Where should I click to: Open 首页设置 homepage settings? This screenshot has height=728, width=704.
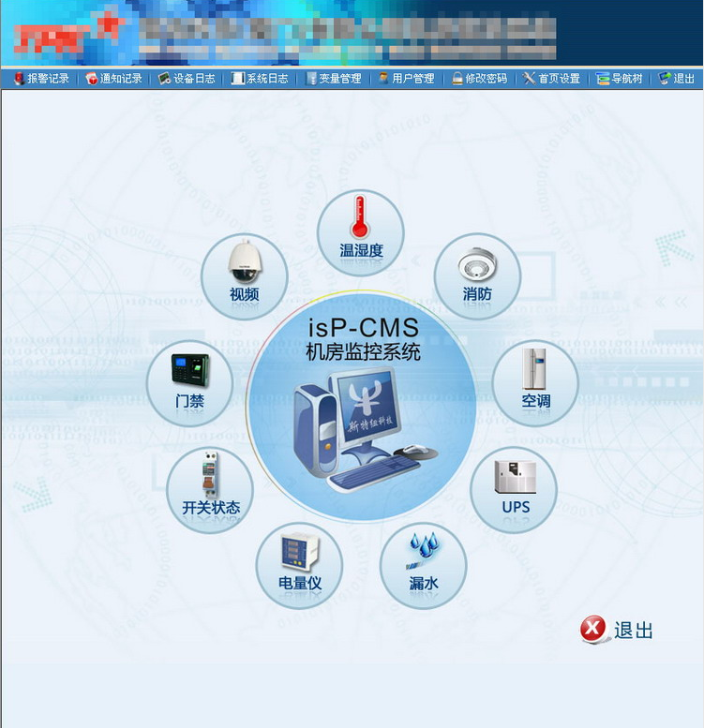(553, 79)
